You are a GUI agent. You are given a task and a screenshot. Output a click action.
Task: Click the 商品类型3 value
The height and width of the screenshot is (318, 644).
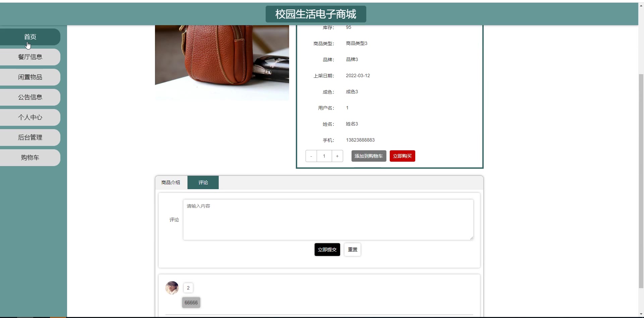point(357,43)
